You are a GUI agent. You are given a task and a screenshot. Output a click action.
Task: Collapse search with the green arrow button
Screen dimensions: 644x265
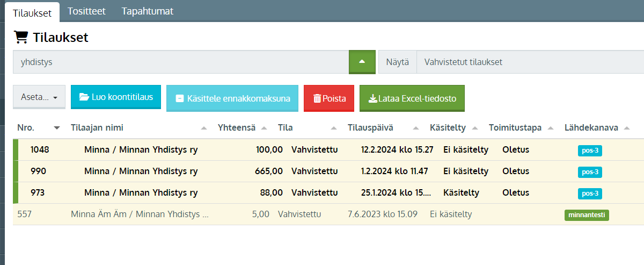click(x=362, y=62)
